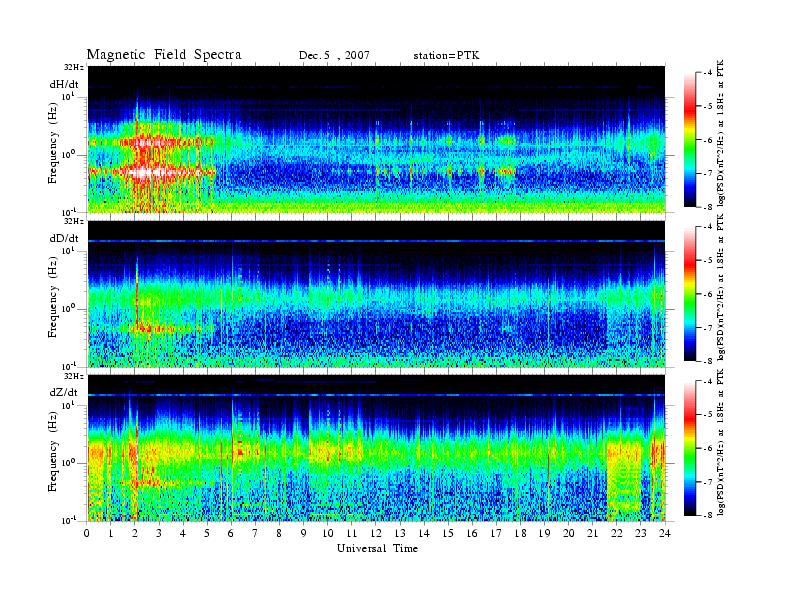Click hour 9 on the time axis

[x=303, y=533]
